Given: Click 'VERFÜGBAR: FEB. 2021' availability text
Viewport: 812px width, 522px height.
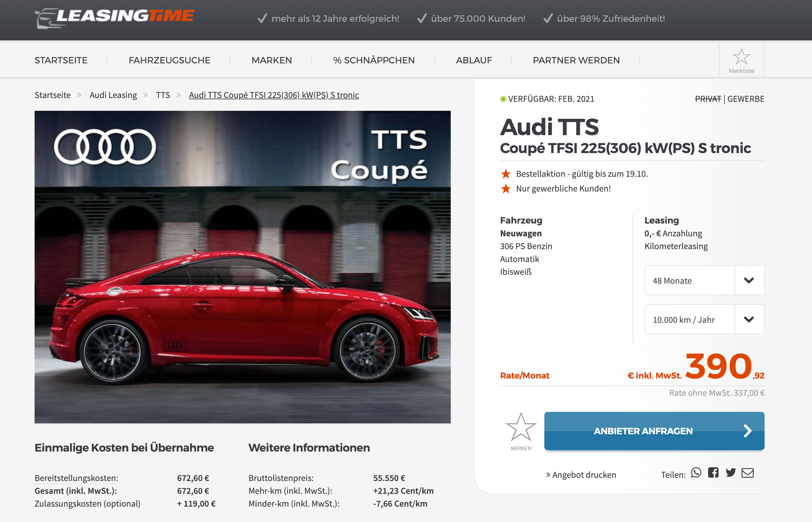Looking at the screenshot, I should click(x=551, y=99).
